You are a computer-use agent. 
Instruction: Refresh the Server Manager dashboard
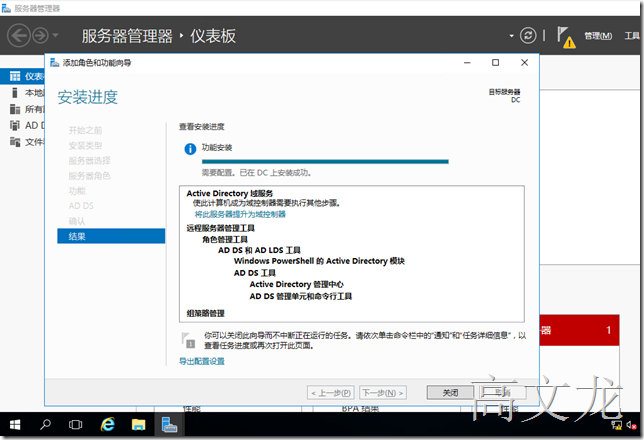528,35
